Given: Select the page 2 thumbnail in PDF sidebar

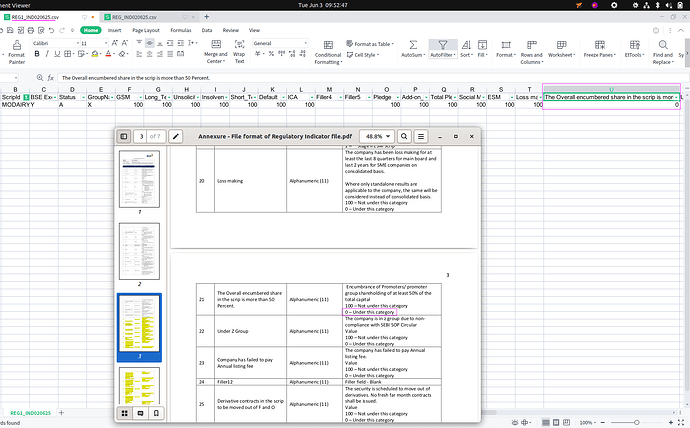Looking at the screenshot, I should 139,251.
